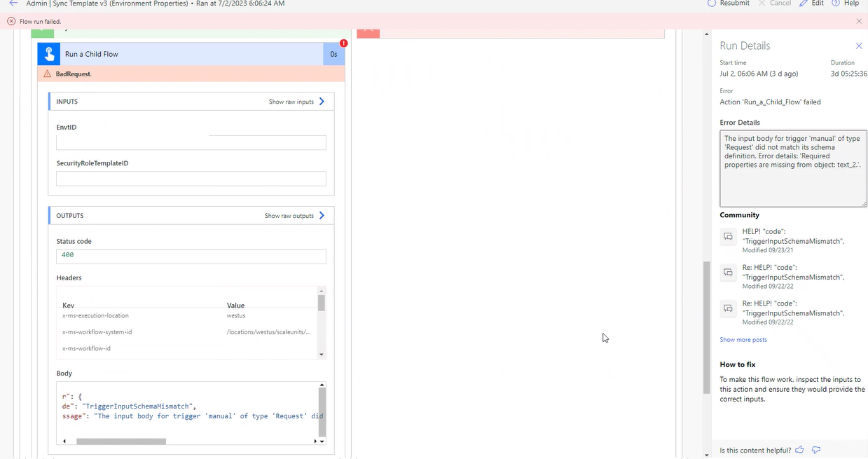Image resolution: width=868 pixels, height=459 pixels.
Task: Click inside the EnvtID input field
Action: point(191,142)
